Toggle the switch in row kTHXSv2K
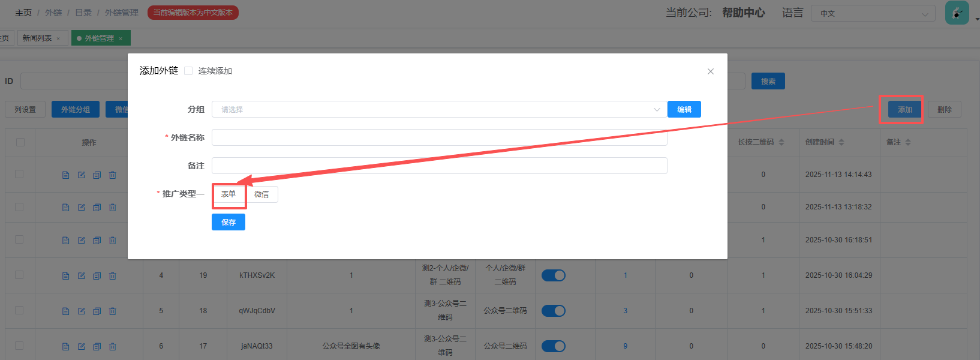Viewport: 980px width, 360px height. coord(553,275)
